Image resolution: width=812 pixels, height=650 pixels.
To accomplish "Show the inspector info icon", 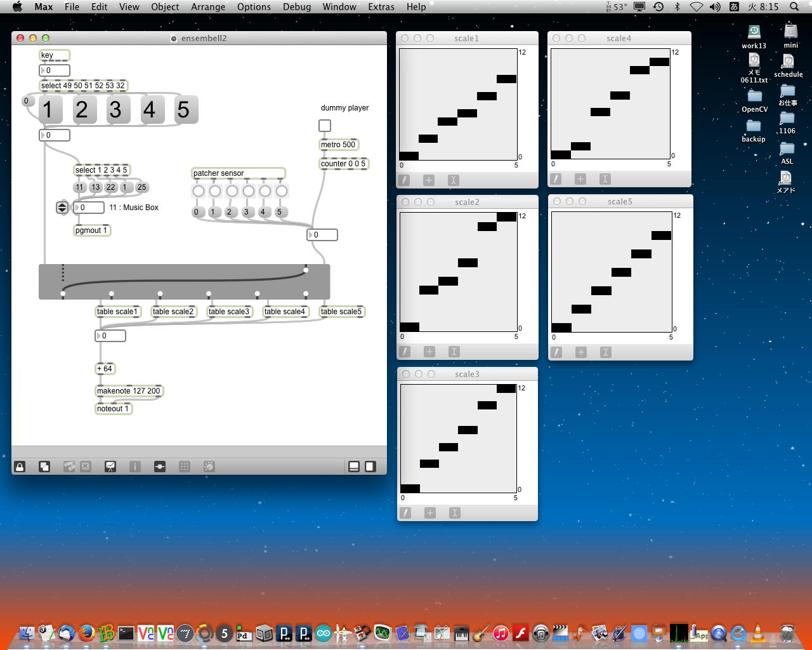I will 134,467.
